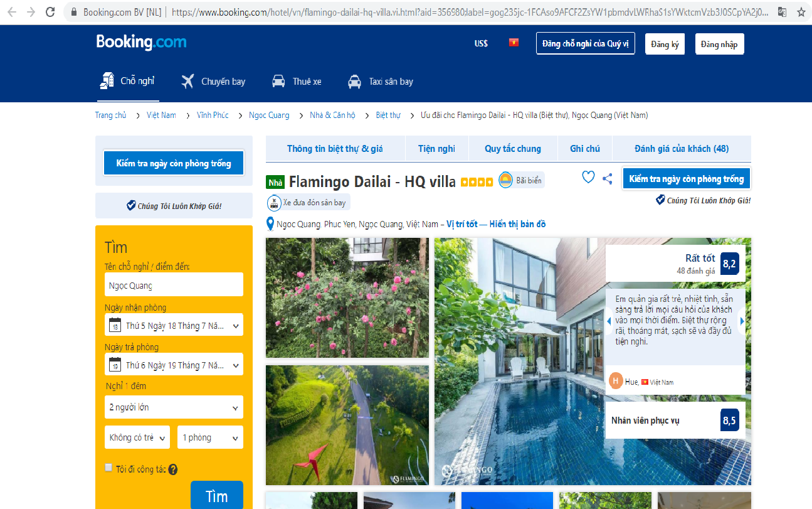Image resolution: width=812 pixels, height=509 pixels.
Task: Click the blue Tìm search button
Action: coord(216,496)
